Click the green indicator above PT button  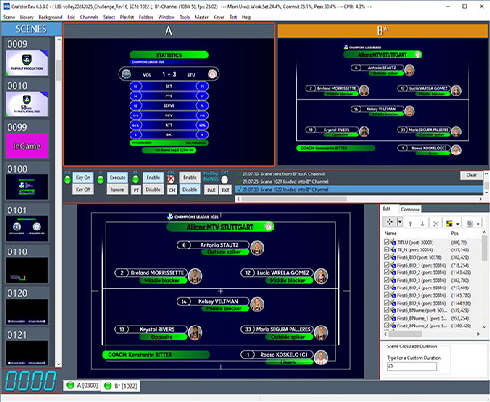tap(135, 179)
